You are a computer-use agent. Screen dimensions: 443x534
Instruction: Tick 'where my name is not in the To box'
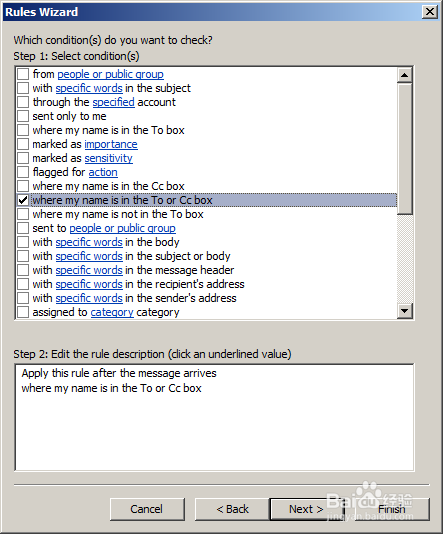23,214
